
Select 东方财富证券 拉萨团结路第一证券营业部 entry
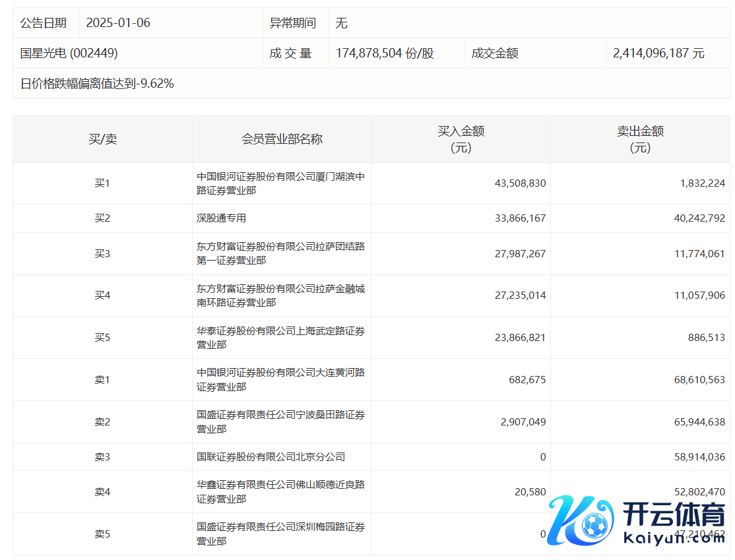click(x=280, y=253)
